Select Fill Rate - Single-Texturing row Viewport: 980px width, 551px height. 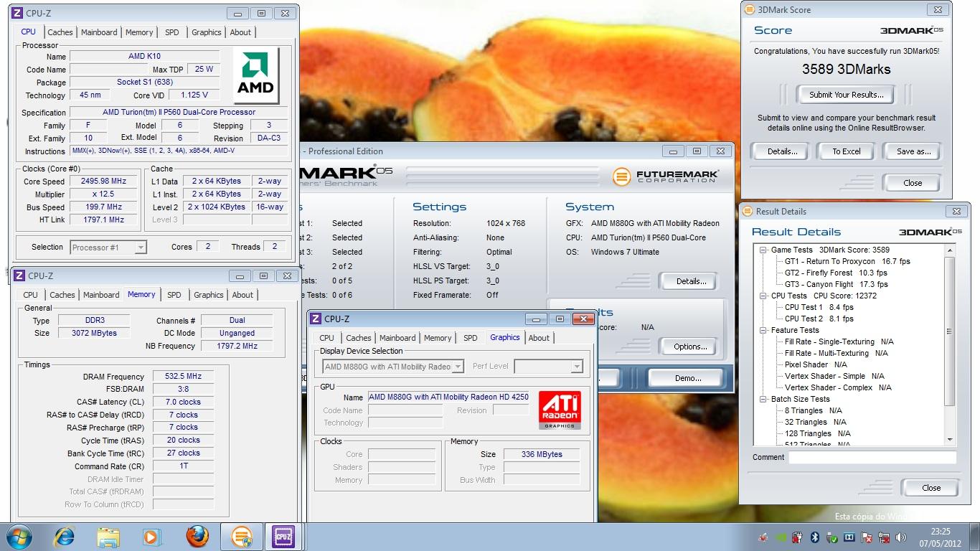(x=839, y=342)
